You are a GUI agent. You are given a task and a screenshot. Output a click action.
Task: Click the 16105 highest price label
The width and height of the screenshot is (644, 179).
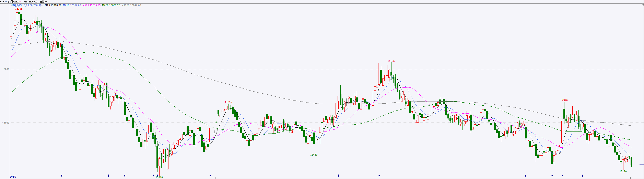click(19, 9)
